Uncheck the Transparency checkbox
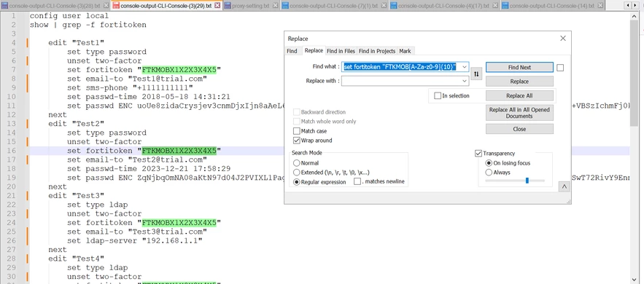The image size is (644, 284). pos(478,153)
